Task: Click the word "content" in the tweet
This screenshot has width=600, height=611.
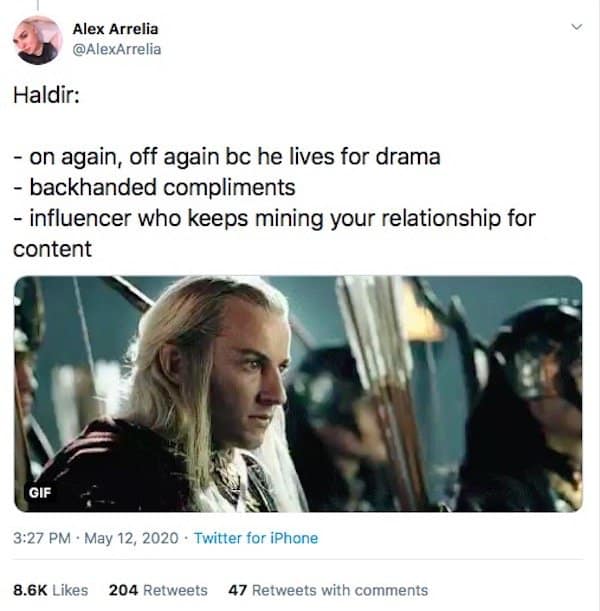Action: [52, 249]
